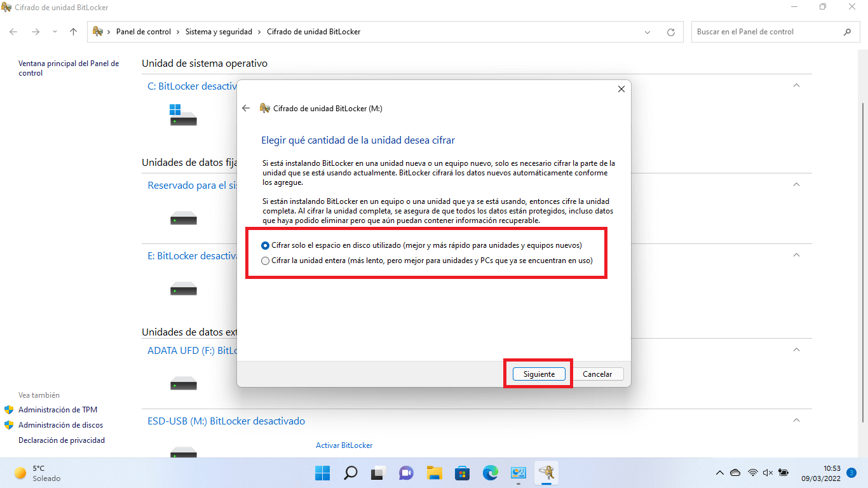The width and height of the screenshot is (868, 488).
Task: Go back in the BitLocker wizard dialog
Action: pyautogui.click(x=246, y=109)
